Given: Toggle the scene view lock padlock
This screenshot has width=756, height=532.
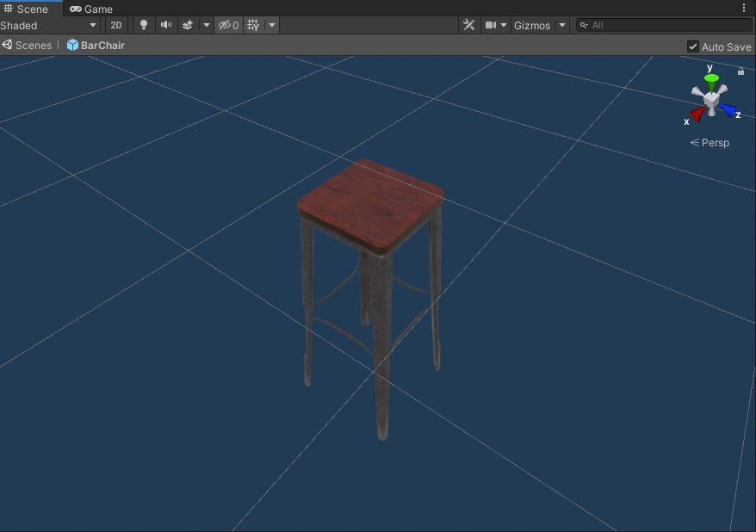Looking at the screenshot, I should pos(741,71).
